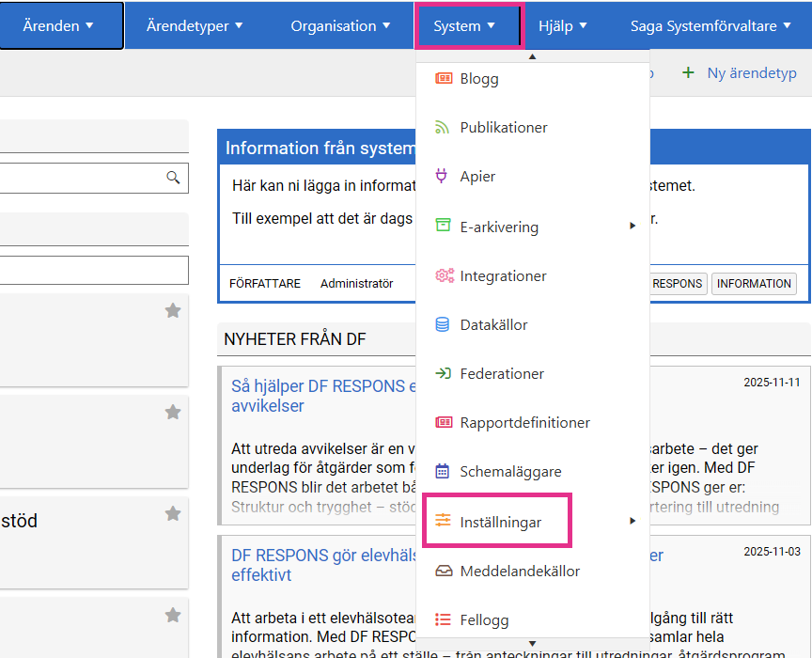This screenshot has width=812, height=658.
Task: Open Apier via its icon
Action: click(440, 176)
